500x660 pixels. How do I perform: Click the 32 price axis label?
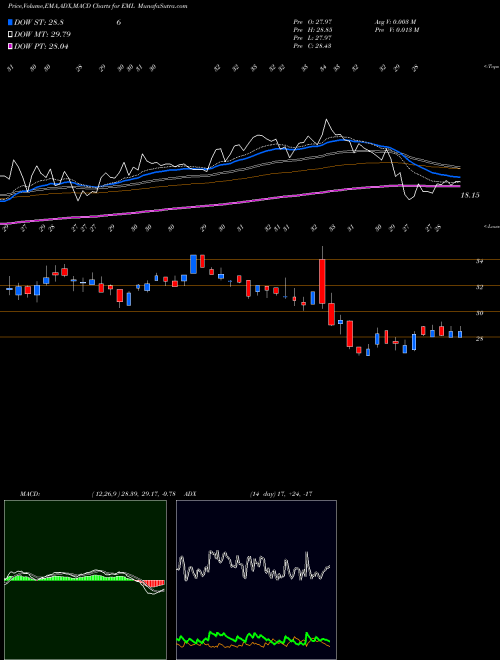(x=478, y=287)
